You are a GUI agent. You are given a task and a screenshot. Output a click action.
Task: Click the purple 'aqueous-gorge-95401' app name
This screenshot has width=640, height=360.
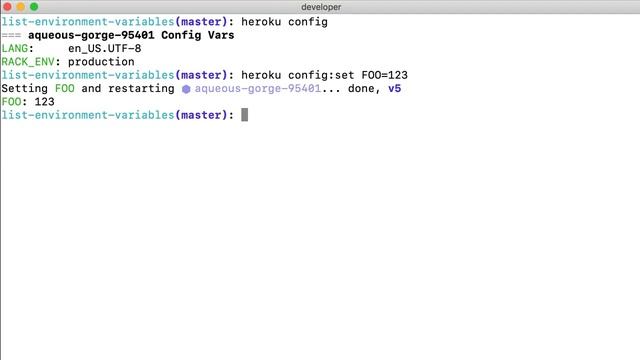pyautogui.click(x=258, y=88)
